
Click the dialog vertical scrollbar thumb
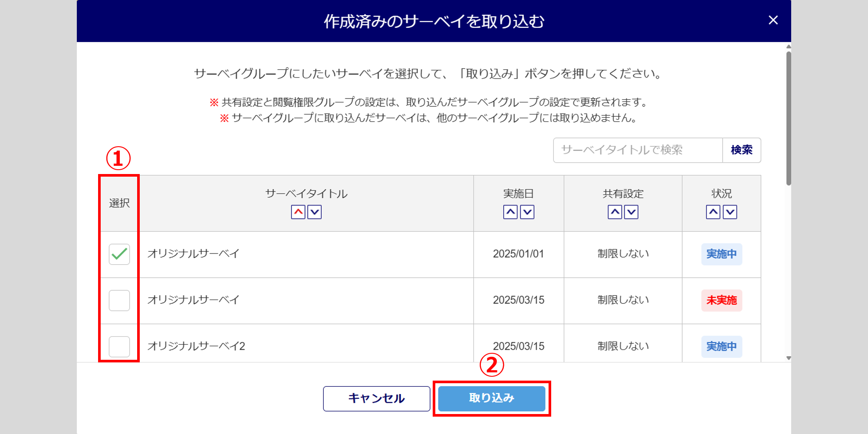789,118
